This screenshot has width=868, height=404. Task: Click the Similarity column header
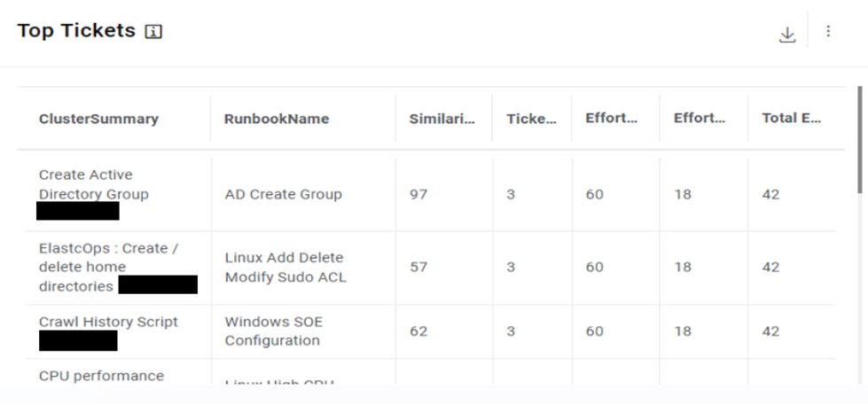click(x=442, y=119)
